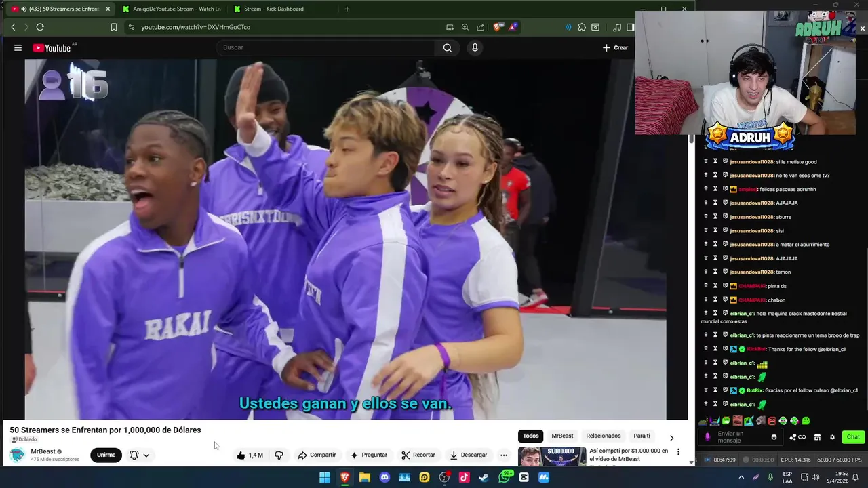Dislike the video with thumbs down
Image resolution: width=868 pixels, height=488 pixels.
[279, 455]
